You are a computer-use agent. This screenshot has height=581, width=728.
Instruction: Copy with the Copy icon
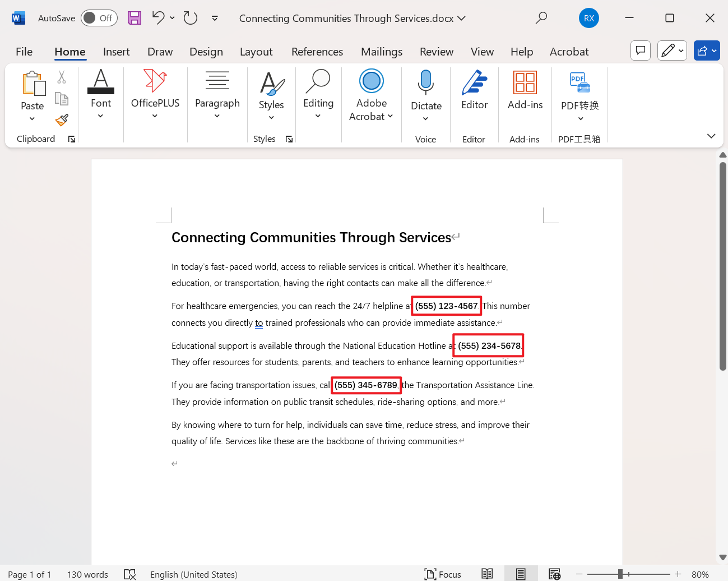tap(62, 98)
